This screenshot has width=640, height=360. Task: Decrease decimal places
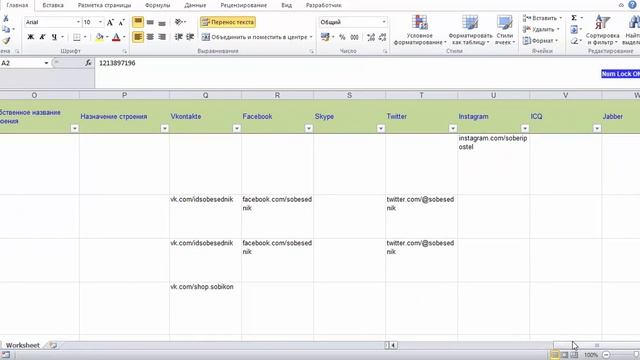[x=382, y=37]
